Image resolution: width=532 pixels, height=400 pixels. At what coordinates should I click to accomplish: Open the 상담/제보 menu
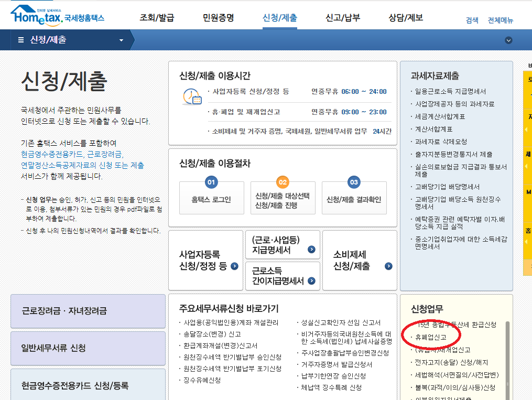pos(406,18)
